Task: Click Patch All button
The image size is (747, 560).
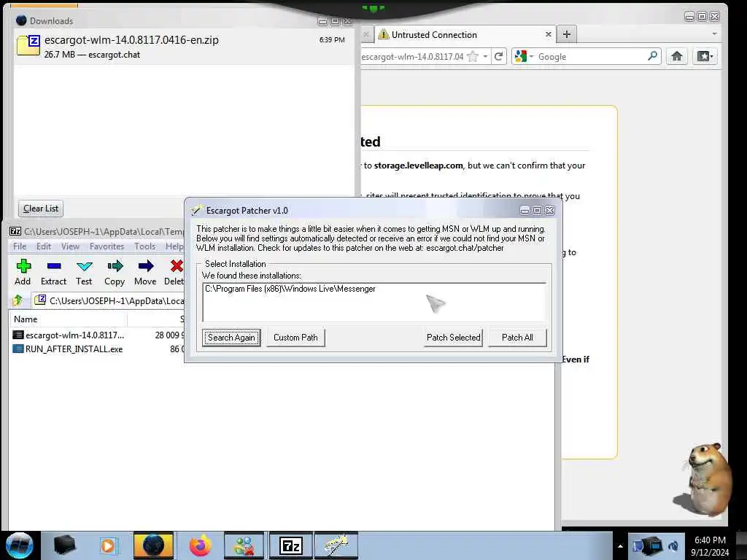Action: click(517, 338)
